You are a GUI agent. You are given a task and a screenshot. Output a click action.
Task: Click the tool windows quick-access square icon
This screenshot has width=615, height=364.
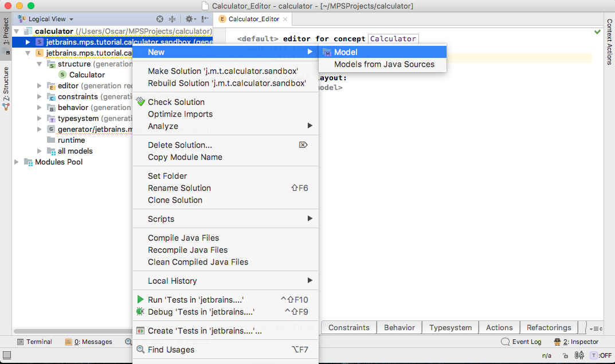click(7, 356)
